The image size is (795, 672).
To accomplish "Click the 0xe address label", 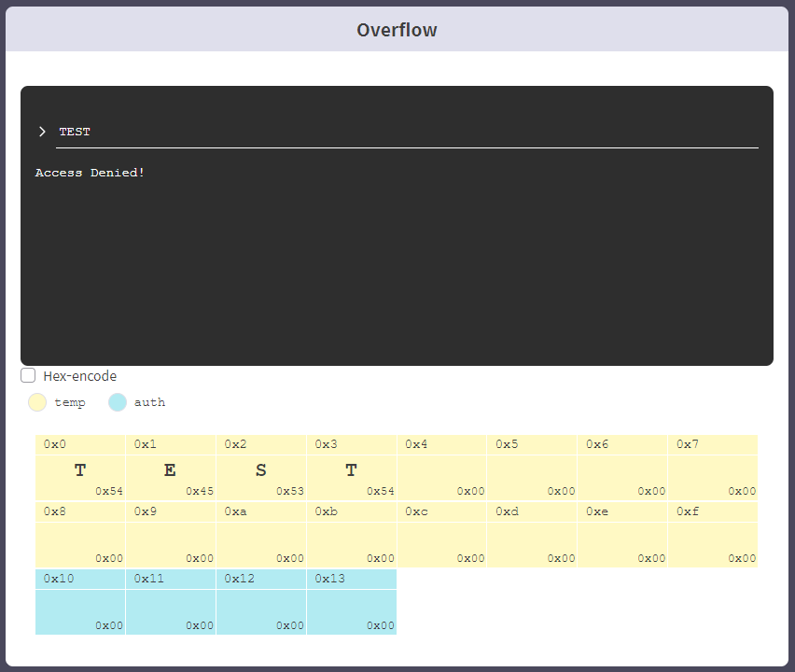I will (x=597, y=511).
